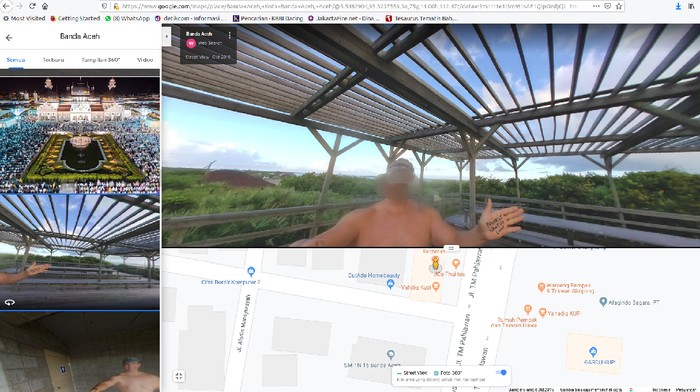Reload the current page
Viewport: 700px width, 392px height.
(x=32, y=6)
